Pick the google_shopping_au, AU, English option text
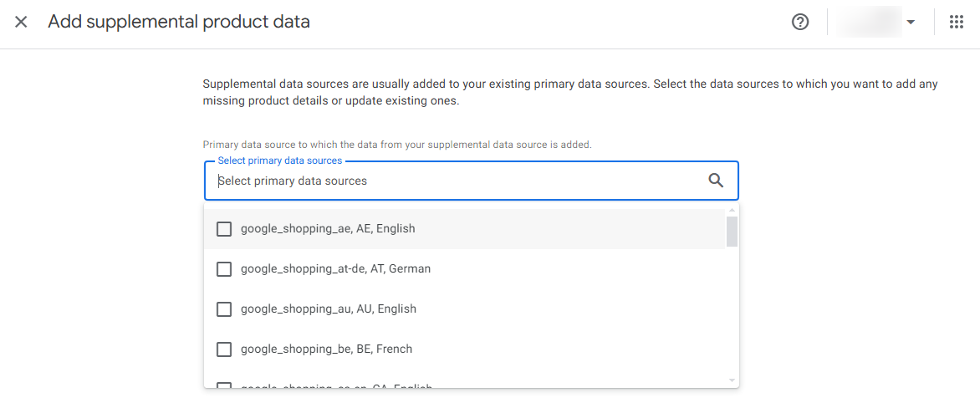The height and width of the screenshot is (408, 980). 328,309
